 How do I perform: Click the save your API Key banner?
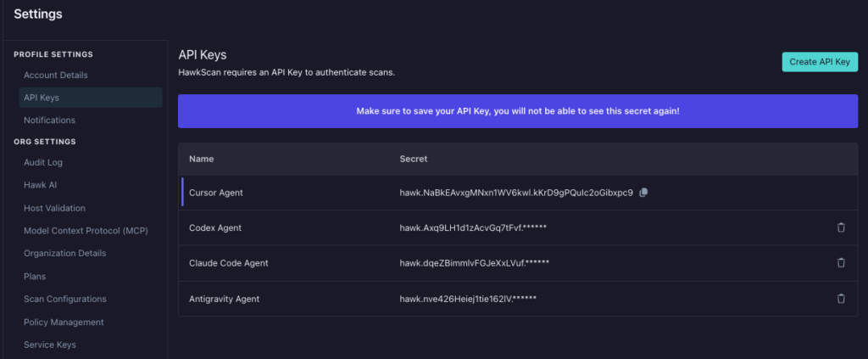tap(518, 111)
